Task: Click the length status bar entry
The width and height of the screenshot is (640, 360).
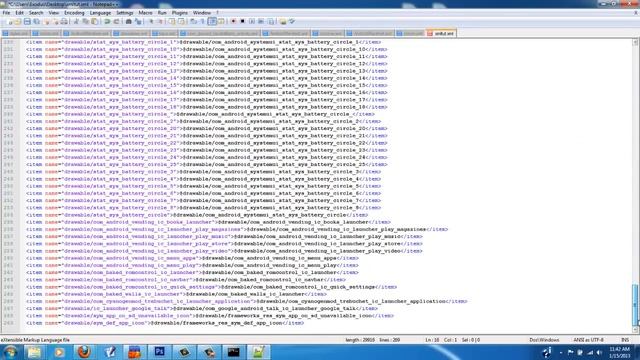Action: 360,340
